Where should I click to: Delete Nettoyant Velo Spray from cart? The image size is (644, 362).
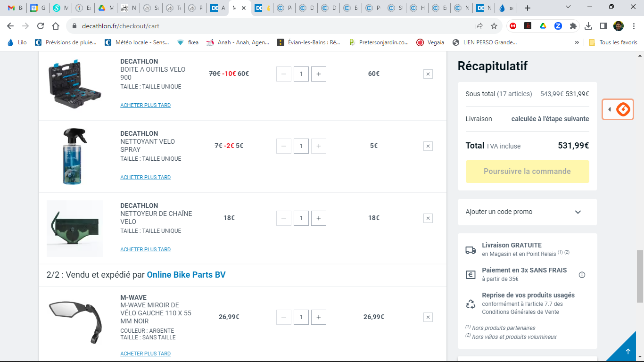(428, 146)
